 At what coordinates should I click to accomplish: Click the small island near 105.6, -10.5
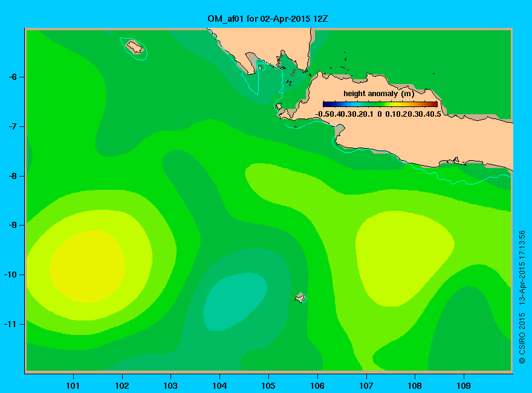pos(300,297)
